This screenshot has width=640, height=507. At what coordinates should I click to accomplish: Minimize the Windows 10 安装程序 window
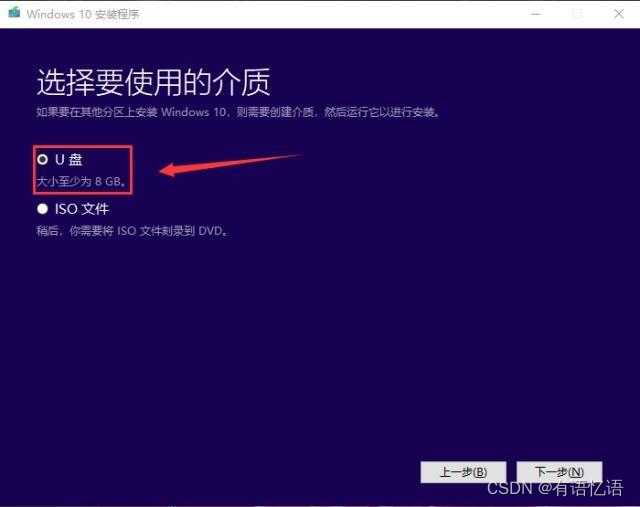tap(536, 14)
